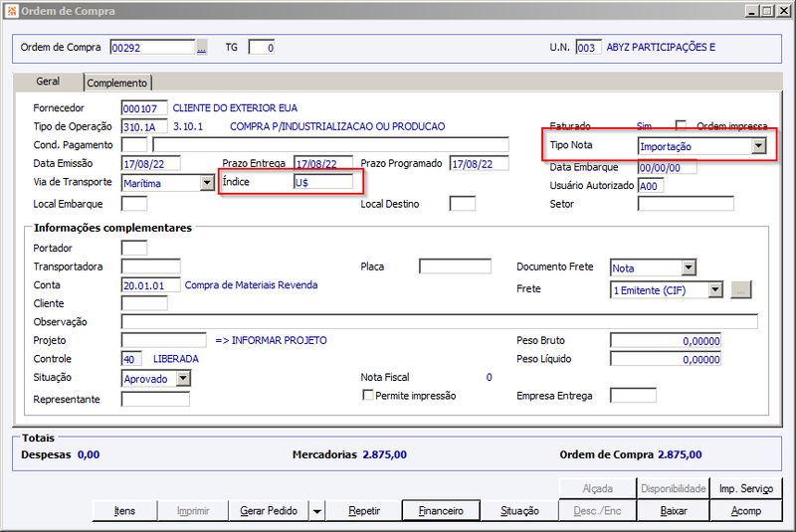Click the Gerar Pedido button
796x532 pixels.
(x=269, y=511)
